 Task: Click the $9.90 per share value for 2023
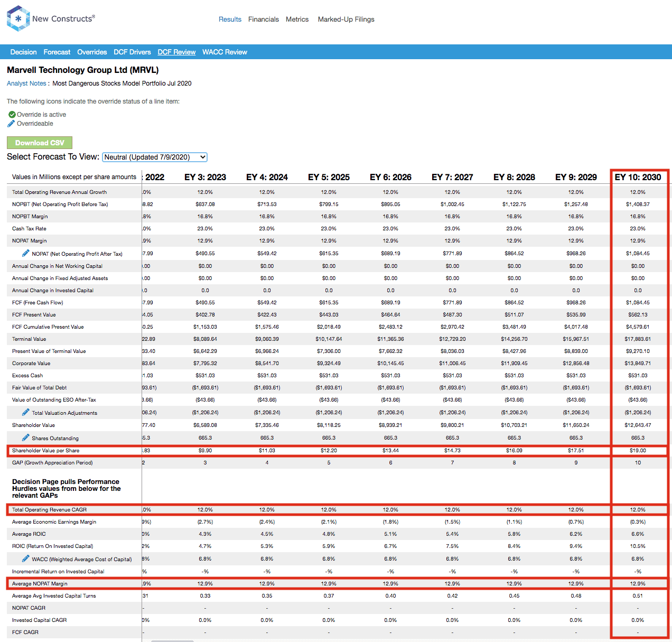[x=205, y=451]
